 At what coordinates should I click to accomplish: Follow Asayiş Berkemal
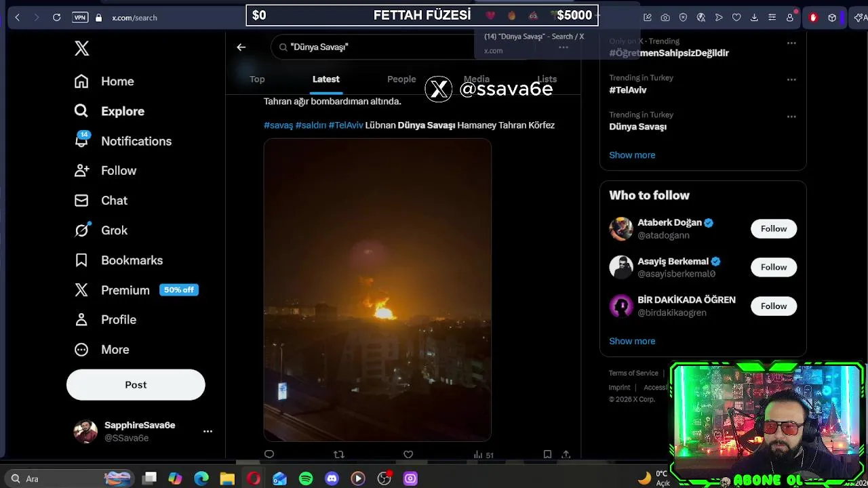[x=774, y=267]
